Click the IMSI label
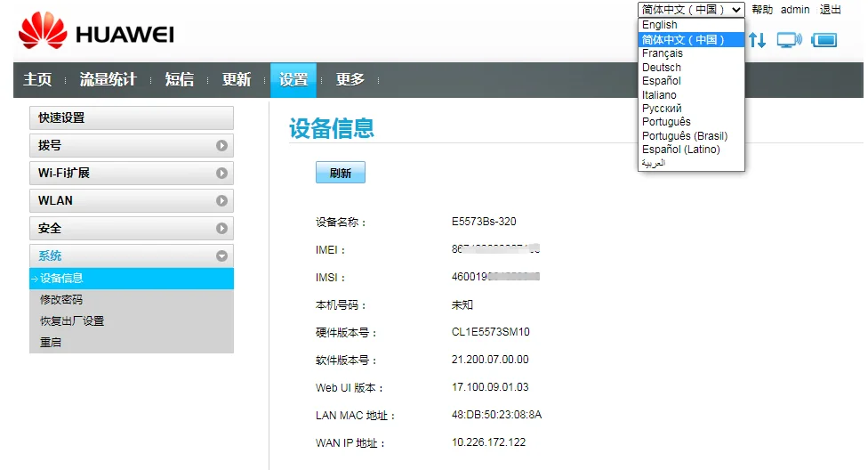868x470 pixels. coord(330,278)
